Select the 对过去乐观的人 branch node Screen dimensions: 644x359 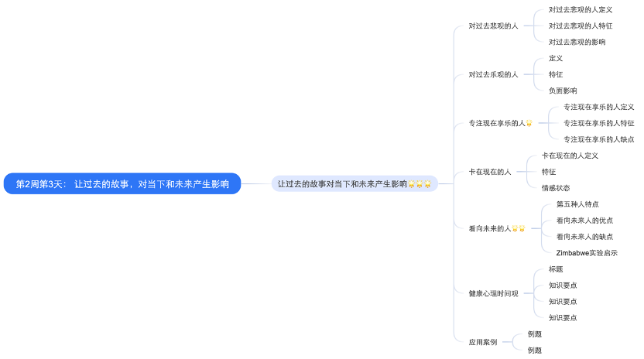(493, 74)
